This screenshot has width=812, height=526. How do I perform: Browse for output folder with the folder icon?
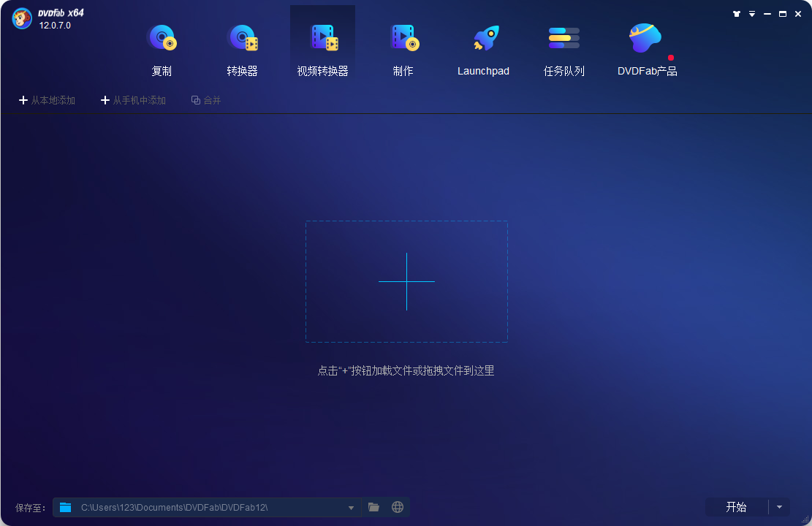pyautogui.click(x=373, y=507)
